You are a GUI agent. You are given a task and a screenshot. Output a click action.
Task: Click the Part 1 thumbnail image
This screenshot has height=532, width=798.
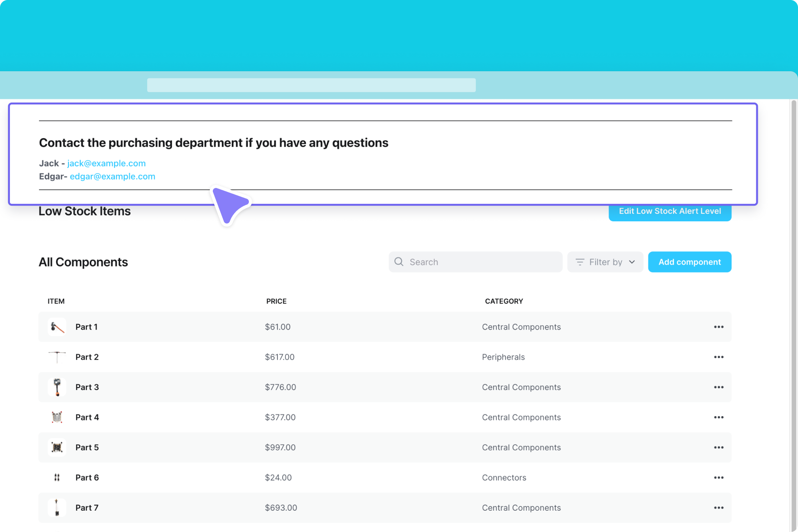57,327
